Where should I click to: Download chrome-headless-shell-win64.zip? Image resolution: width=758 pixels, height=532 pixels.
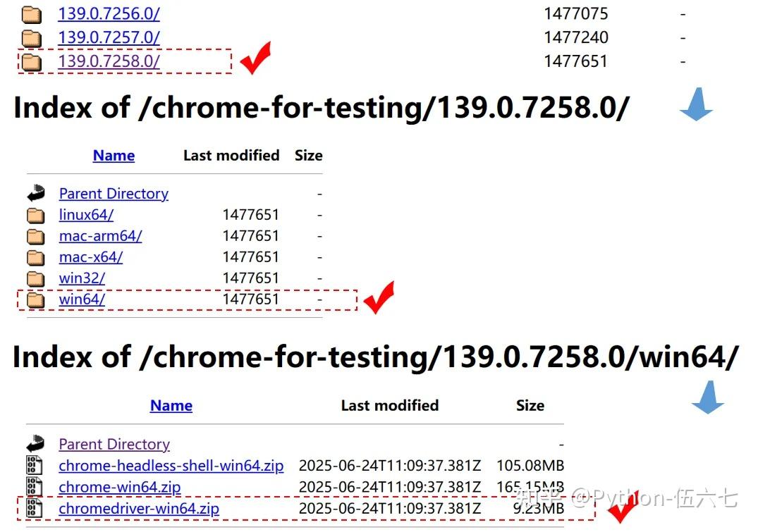pos(171,466)
